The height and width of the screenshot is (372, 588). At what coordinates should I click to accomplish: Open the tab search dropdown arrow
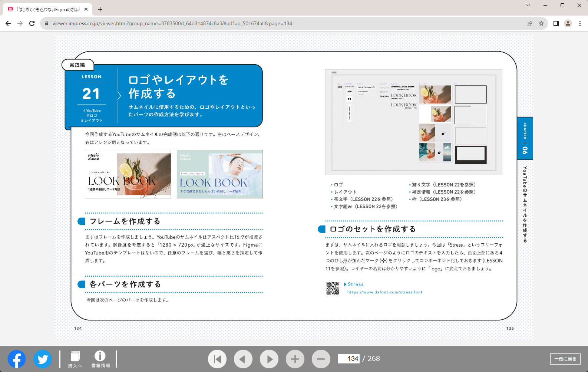[x=528, y=5]
